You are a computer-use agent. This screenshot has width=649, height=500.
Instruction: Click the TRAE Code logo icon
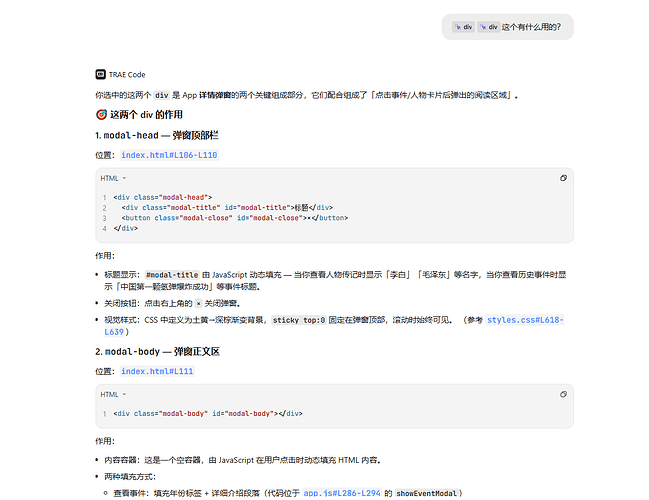click(101, 75)
